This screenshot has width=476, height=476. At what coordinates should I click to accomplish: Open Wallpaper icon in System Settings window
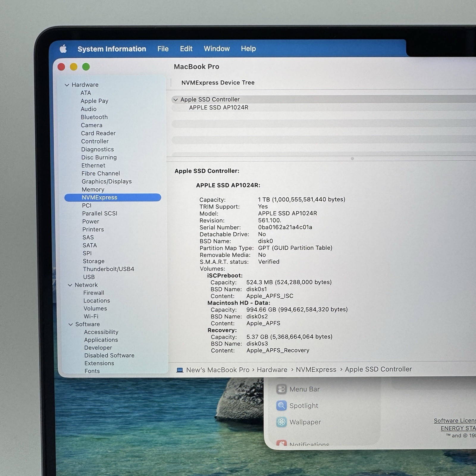coord(281,422)
